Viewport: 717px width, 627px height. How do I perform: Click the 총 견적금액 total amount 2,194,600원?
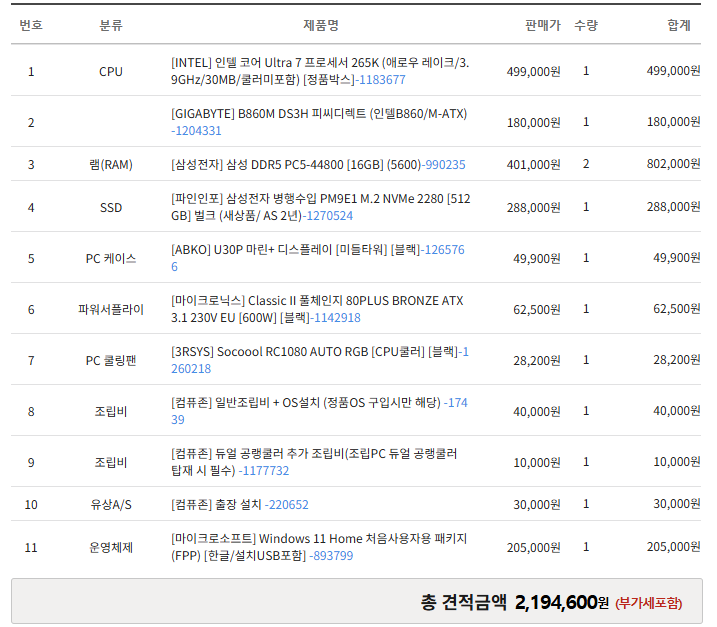(561, 602)
